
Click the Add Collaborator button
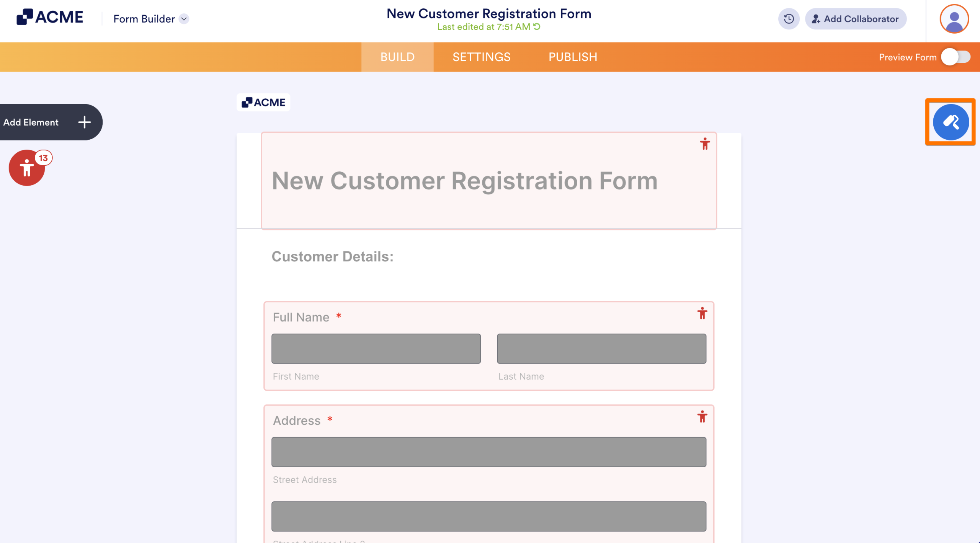[x=856, y=19]
